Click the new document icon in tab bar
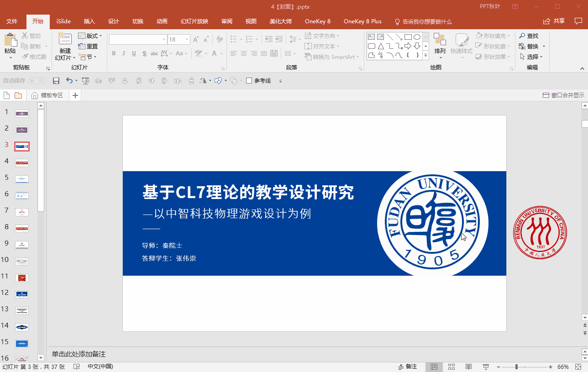 (x=7, y=95)
